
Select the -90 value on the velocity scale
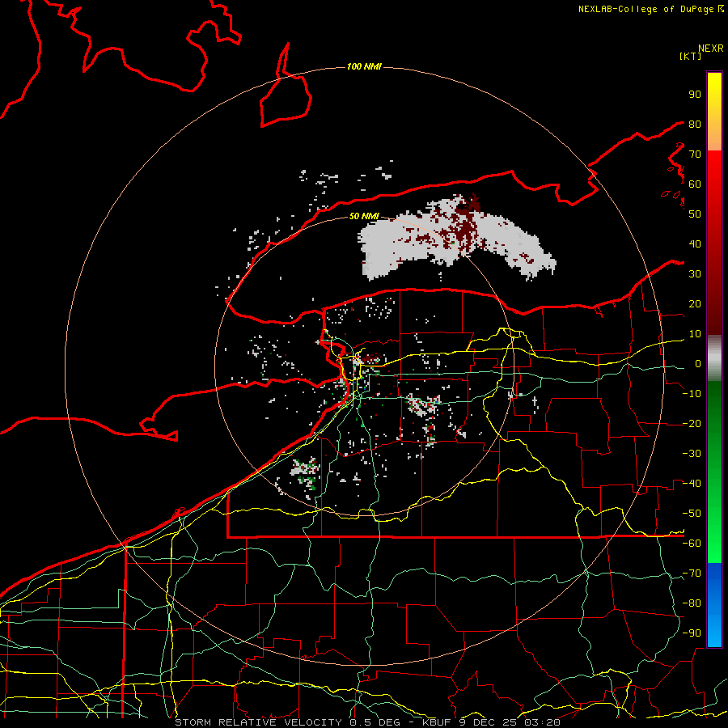[692, 633]
